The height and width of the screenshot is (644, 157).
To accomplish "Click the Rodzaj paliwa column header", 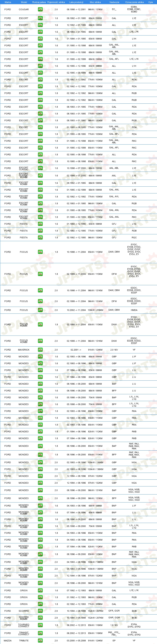I will click(39, 2).
